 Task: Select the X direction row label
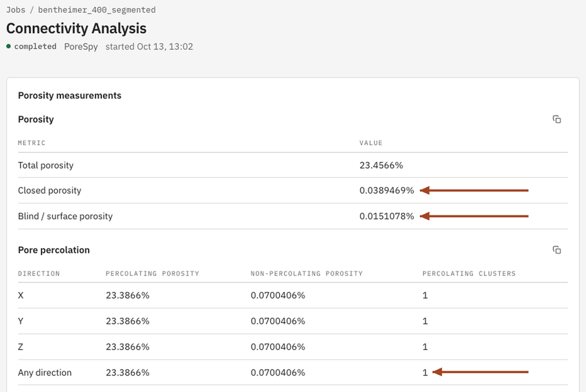[21, 295]
